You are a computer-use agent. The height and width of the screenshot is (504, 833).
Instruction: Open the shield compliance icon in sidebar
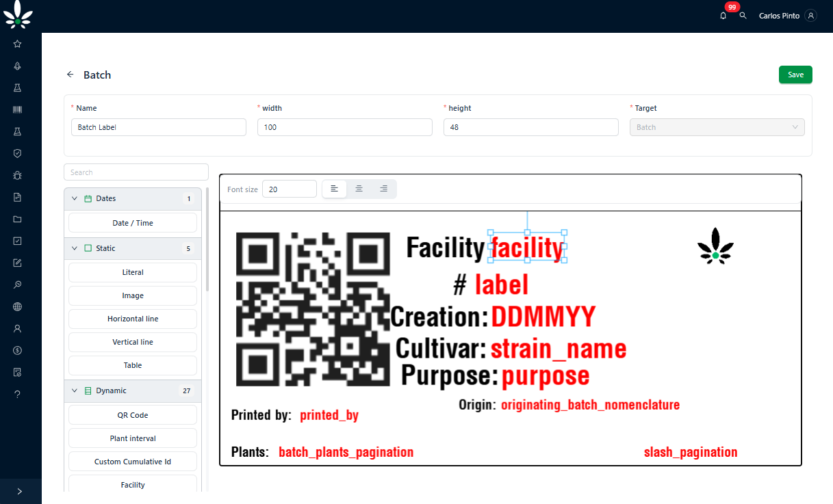pos(17,153)
